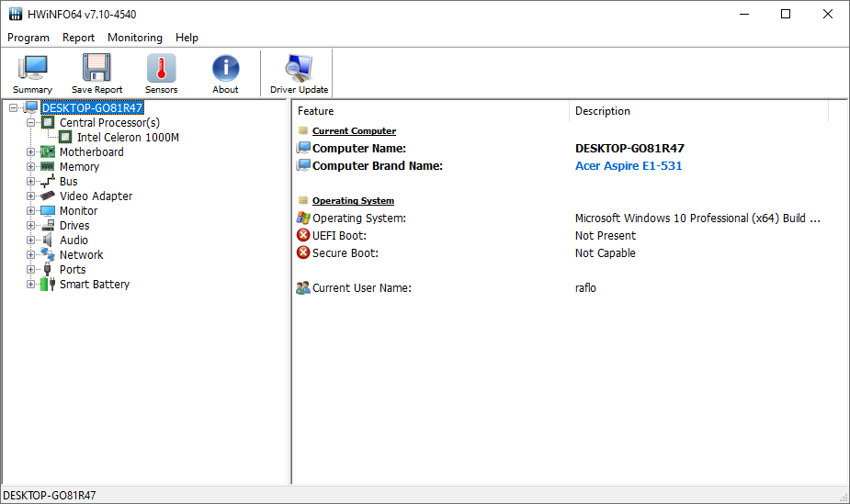
Task: Select the Video Adapter tree label
Action: coord(96,196)
